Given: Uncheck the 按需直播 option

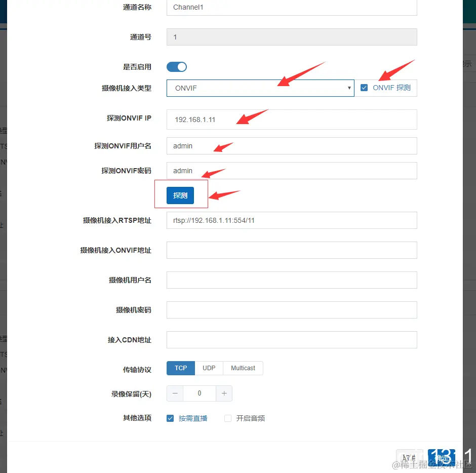Looking at the screenshot, I should [x=170, y=418].
